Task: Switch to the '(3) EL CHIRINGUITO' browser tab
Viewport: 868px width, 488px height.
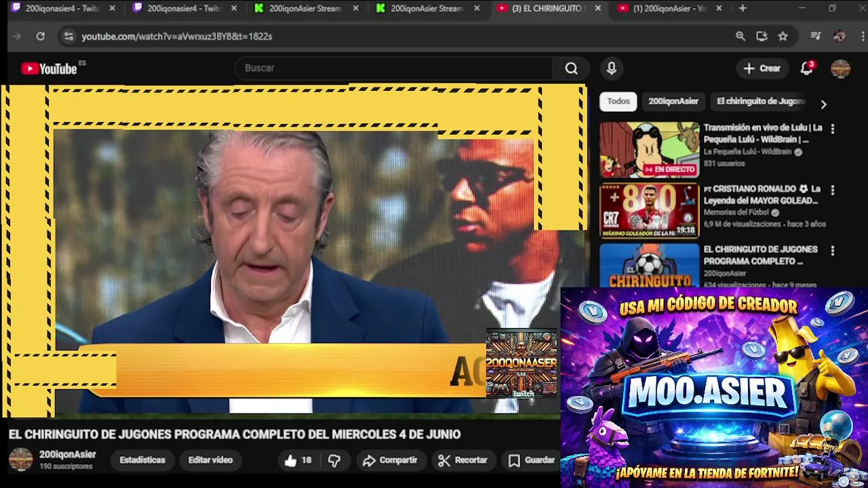Action: (548, 8)
